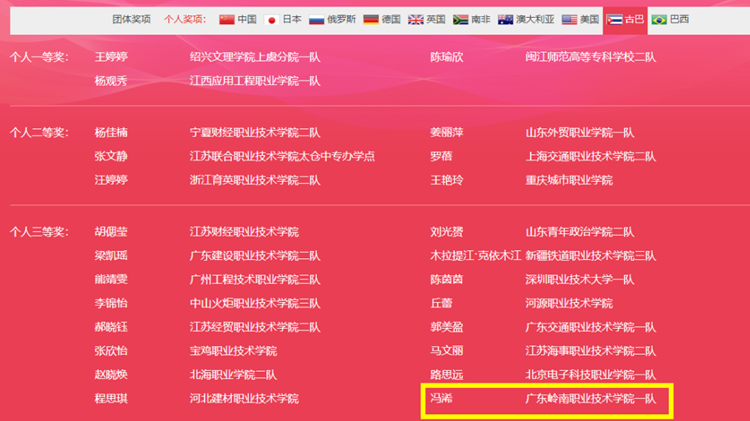Click the Russia flag icon

[316, 19]
